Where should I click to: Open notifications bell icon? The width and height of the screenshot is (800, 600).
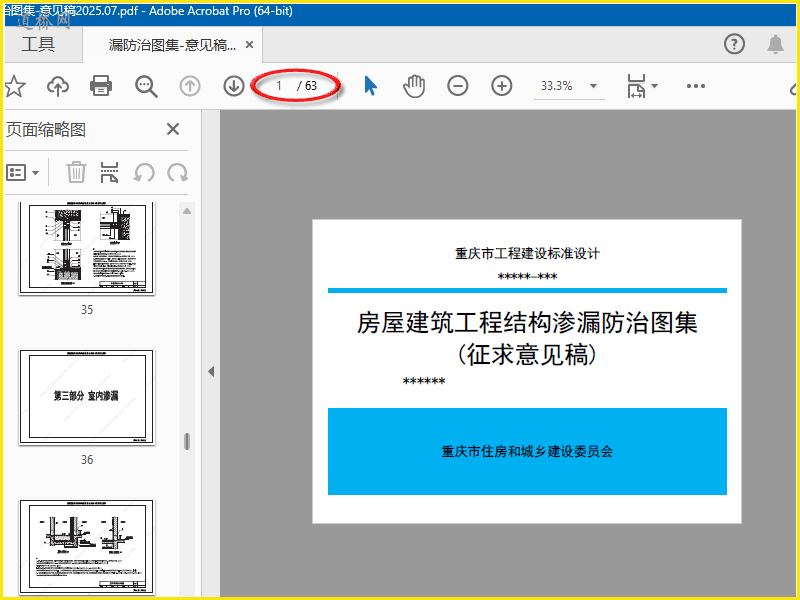pos(776,44)
